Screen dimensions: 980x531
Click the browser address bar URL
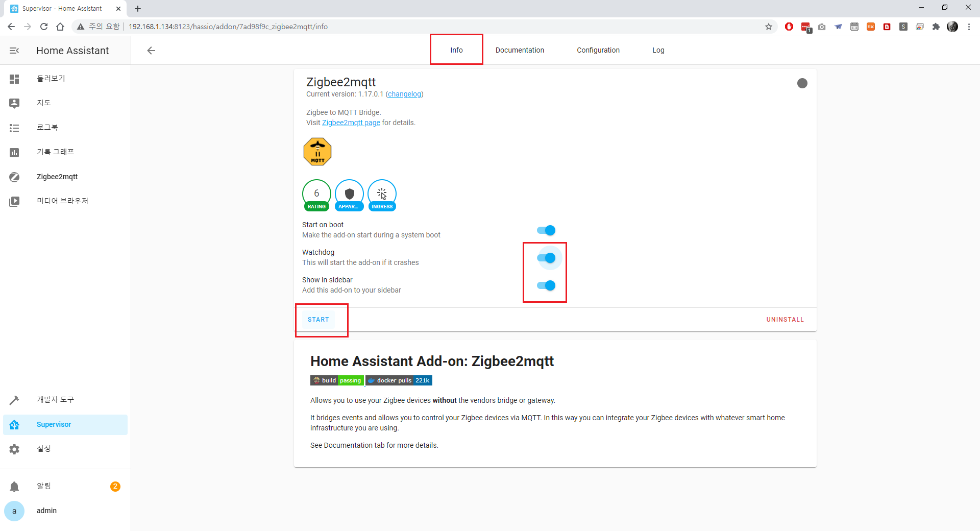pyautogui.click(x=228, y=27)
